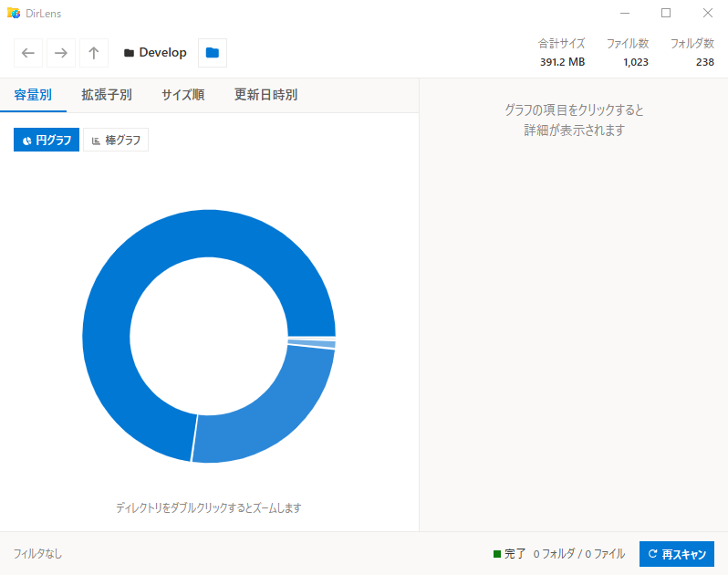Click the DirLens app icon in title bar
Screen dimensions: 728x575
pos(14,13)
